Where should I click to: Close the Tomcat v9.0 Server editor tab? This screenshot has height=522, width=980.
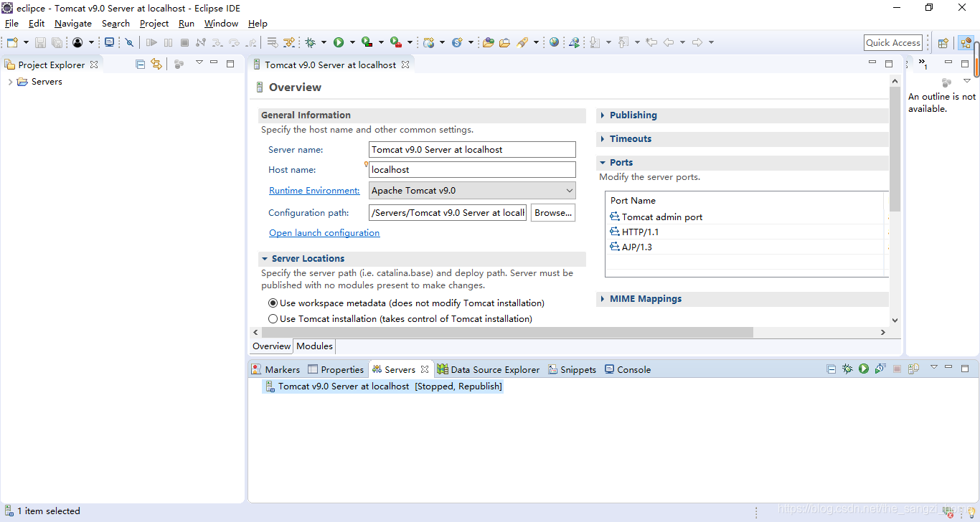405,65
